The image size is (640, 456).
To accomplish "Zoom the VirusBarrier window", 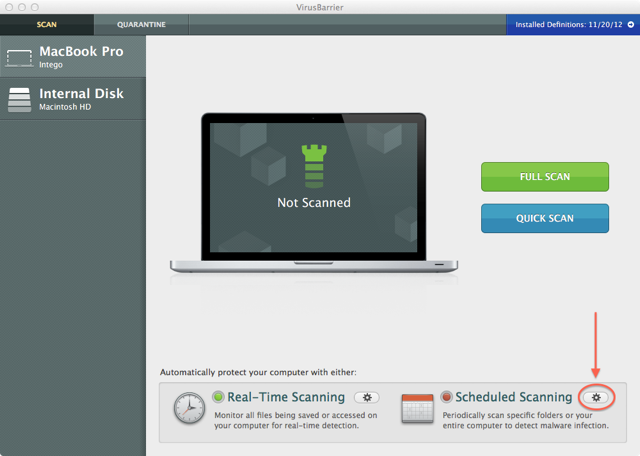I will tap(35, 7).
